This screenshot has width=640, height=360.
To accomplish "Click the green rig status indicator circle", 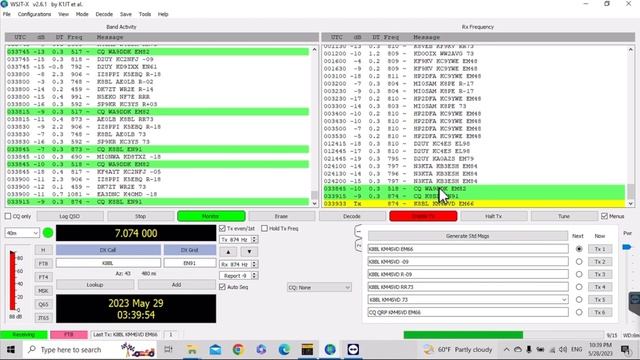I will (48, 233).
